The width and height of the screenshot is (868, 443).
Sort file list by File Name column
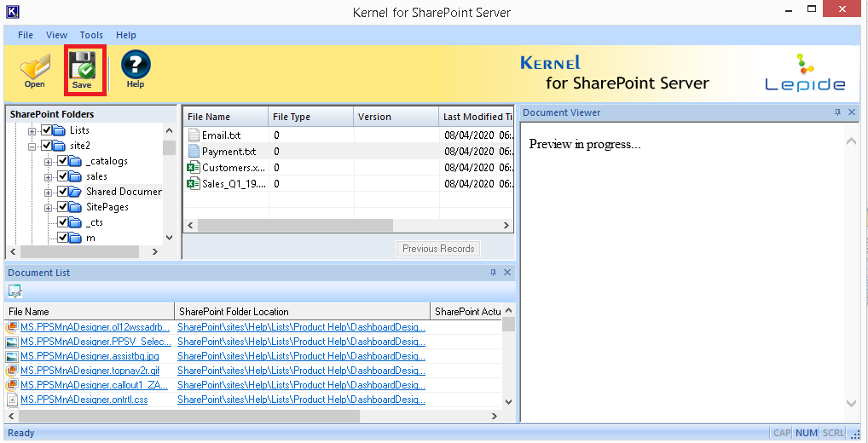click(x=225, y=117)
